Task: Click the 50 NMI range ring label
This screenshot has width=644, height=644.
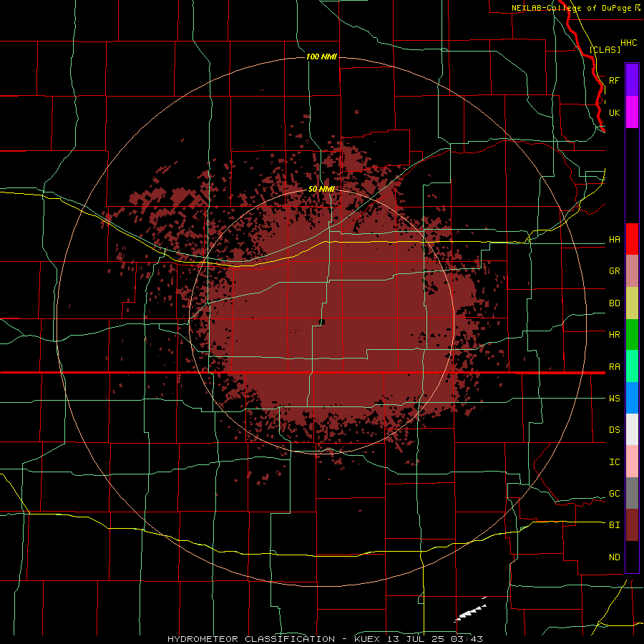Action: (321, 190)
